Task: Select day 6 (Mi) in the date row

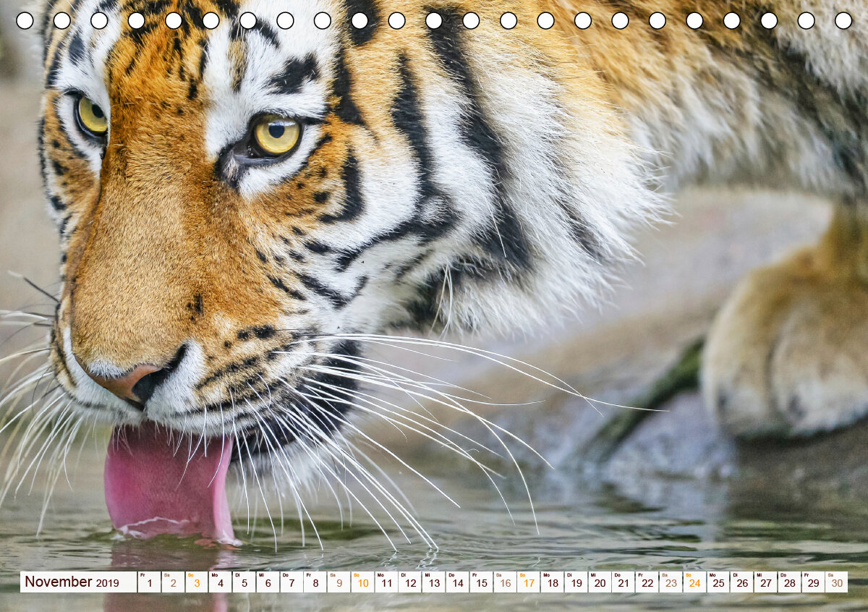Action: point(268,582)
